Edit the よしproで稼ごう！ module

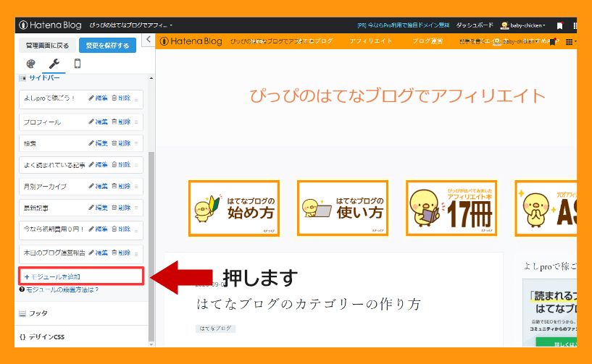[x=98, y=98]
